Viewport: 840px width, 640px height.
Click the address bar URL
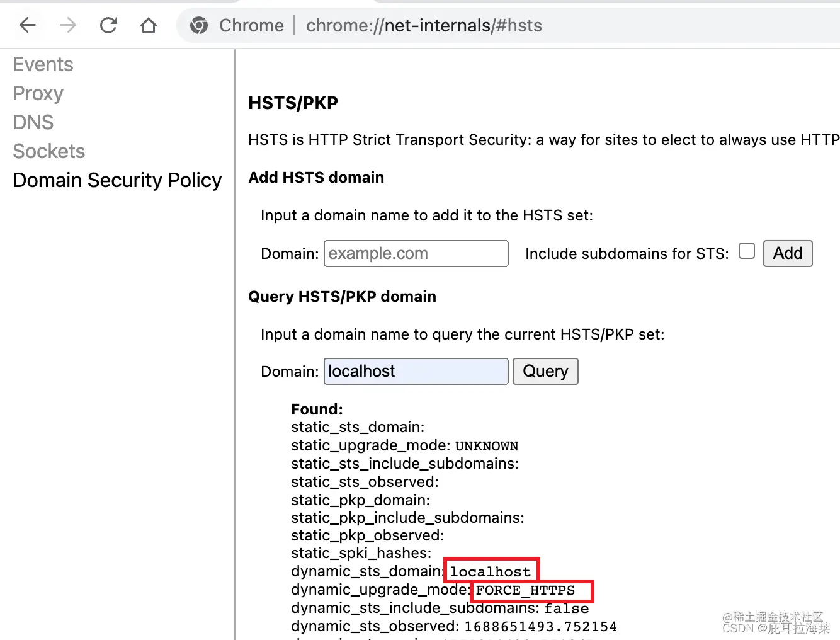[x=423, y=25]
